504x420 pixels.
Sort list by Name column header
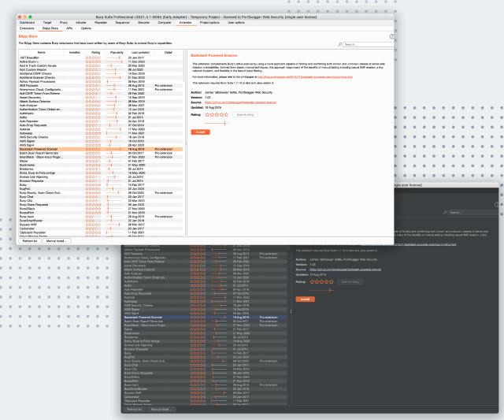[42, 52]
